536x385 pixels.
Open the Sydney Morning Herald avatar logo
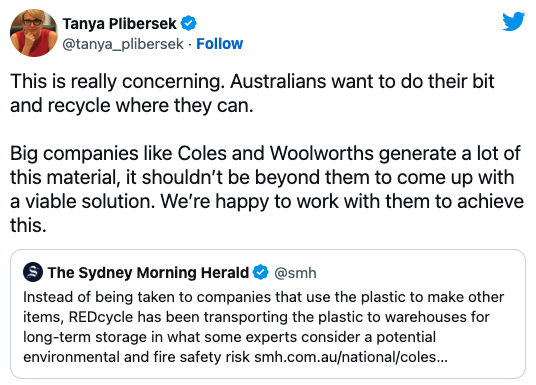(33, 272)
